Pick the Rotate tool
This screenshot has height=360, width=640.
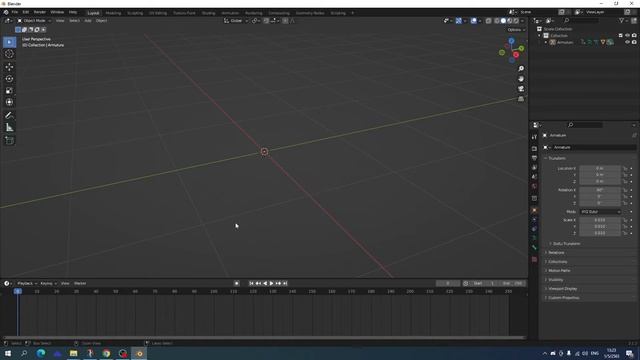9,79
